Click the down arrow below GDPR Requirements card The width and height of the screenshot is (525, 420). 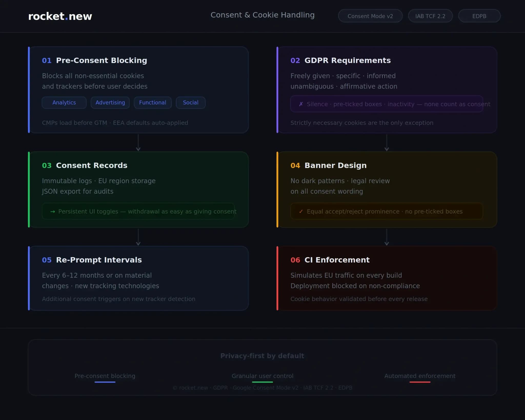click(x=387, y=143)
